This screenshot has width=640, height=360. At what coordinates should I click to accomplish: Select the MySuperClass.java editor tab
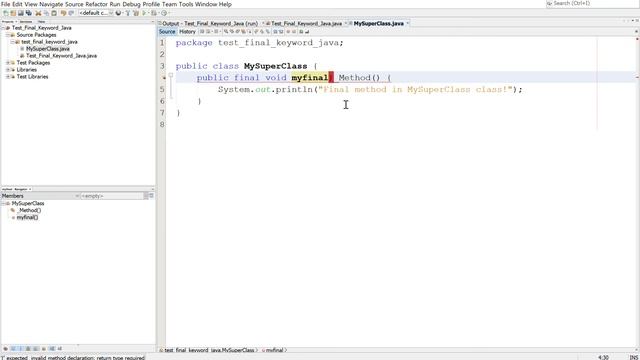[x=378, y=24]
